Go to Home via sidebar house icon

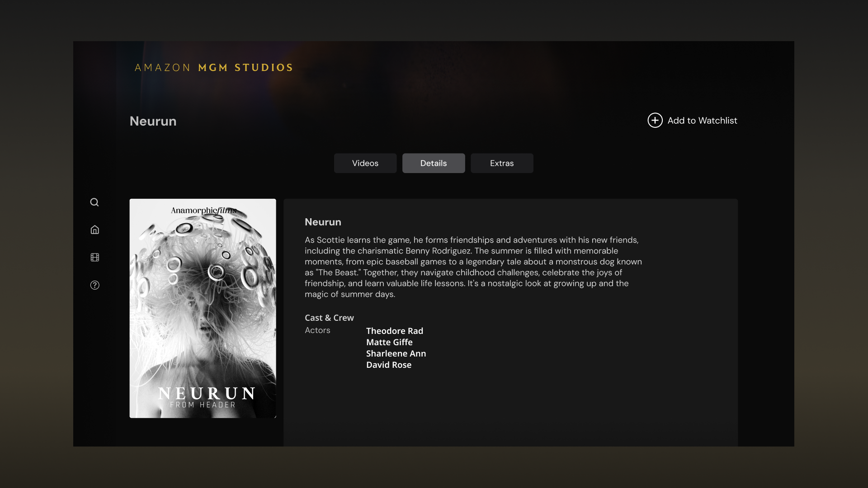pos(94,230)
